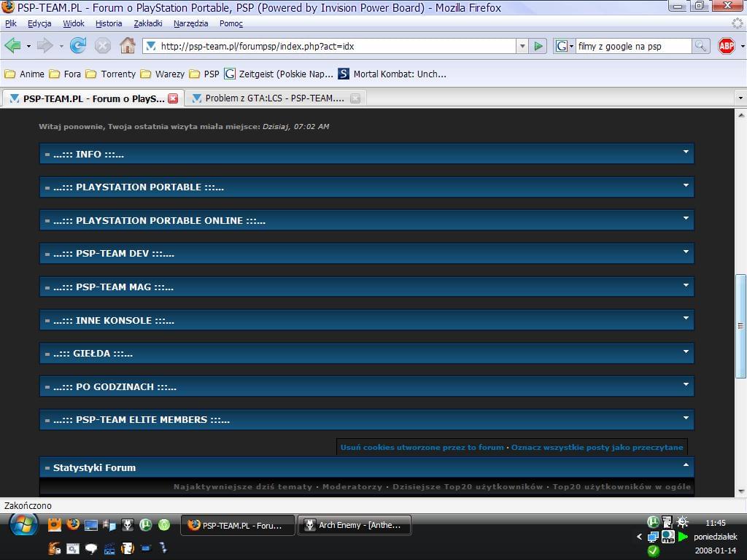
Task: Close the Problem z GTA:LCS tab
Action: pyautogui.click(x=355, y=98)
